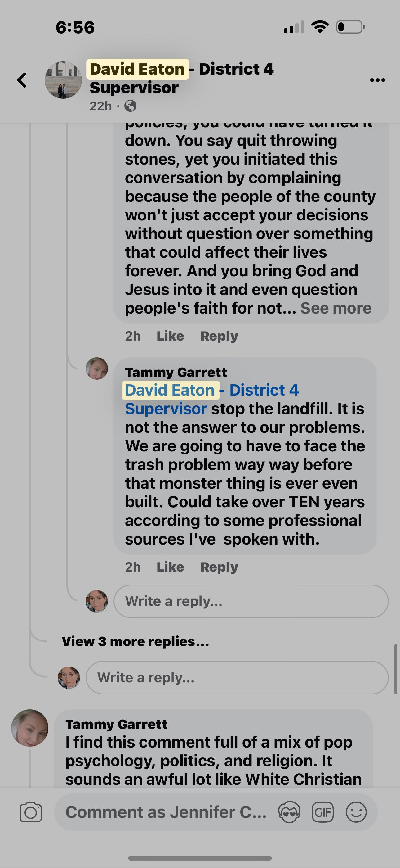
Task: Tap Tammy Garrett's large avatar on bottom comment
Action: (x=30, y=728)
